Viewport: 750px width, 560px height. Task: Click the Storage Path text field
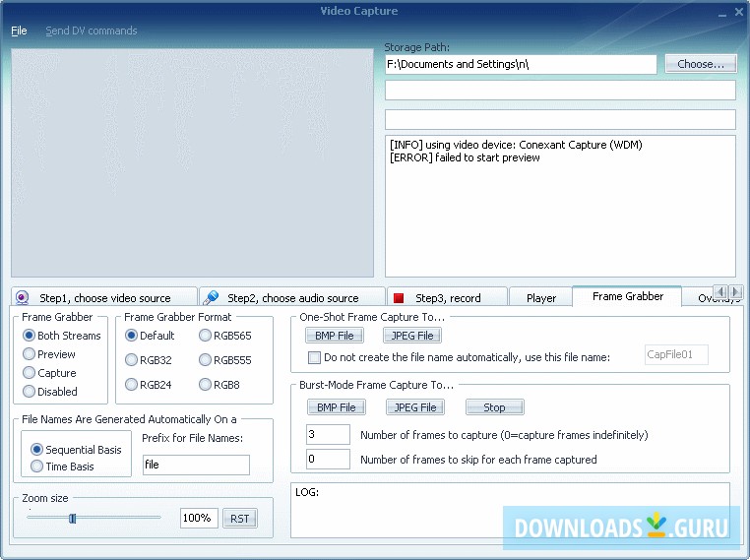click(x=521, y=64)
